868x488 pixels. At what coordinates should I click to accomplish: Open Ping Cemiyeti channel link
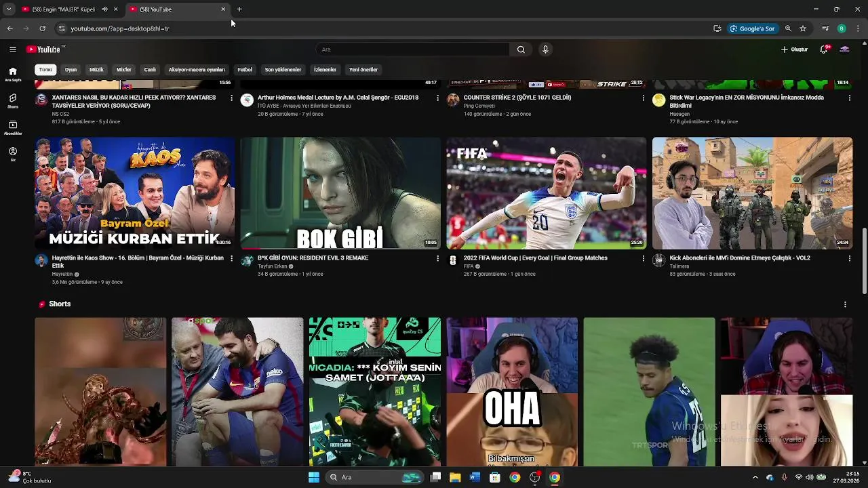(x=479, y=106)
